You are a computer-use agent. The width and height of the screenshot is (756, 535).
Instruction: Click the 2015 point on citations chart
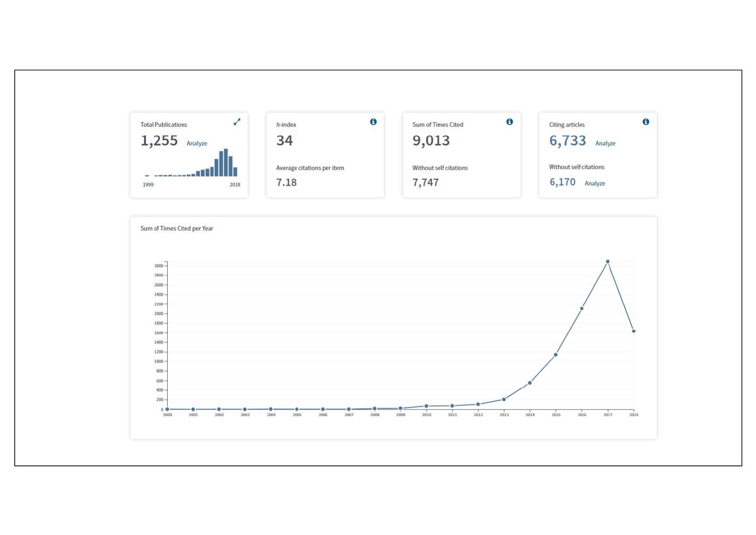pos(556,355)
